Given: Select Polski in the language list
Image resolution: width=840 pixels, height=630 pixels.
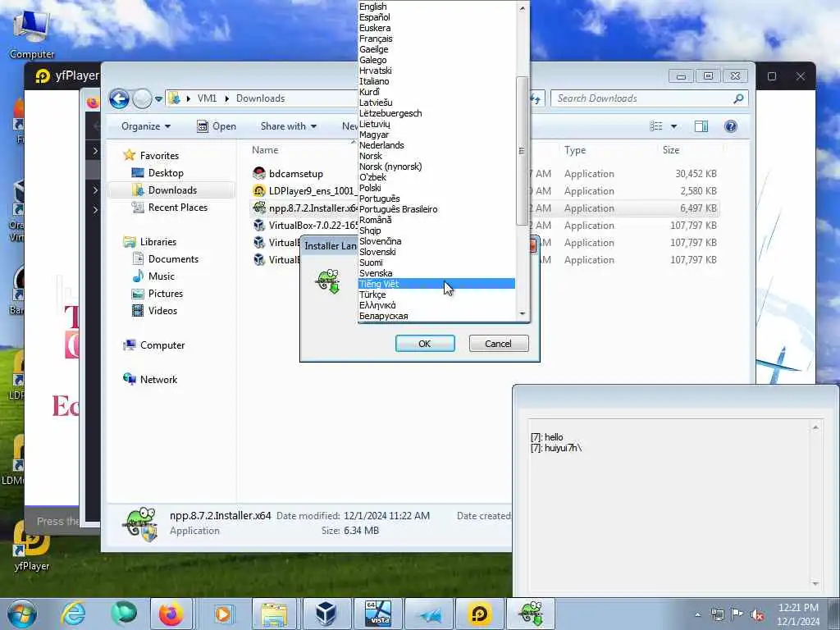Looking at the screenshot, I should pos(436,188).
